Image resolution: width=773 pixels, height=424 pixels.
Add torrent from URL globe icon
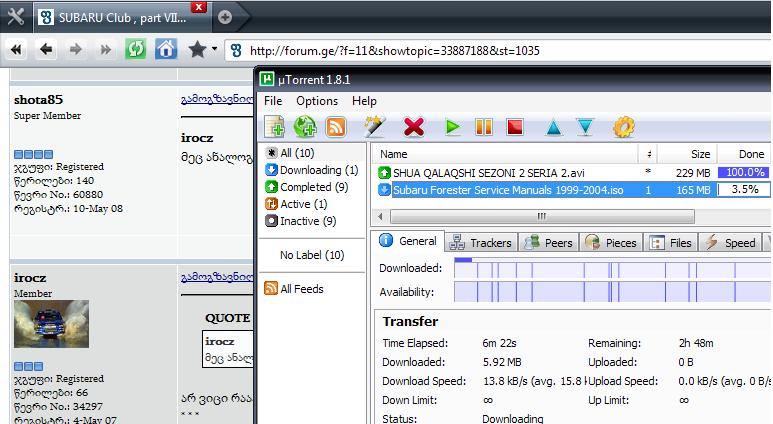pyautogui.click(x=305, y=127)
